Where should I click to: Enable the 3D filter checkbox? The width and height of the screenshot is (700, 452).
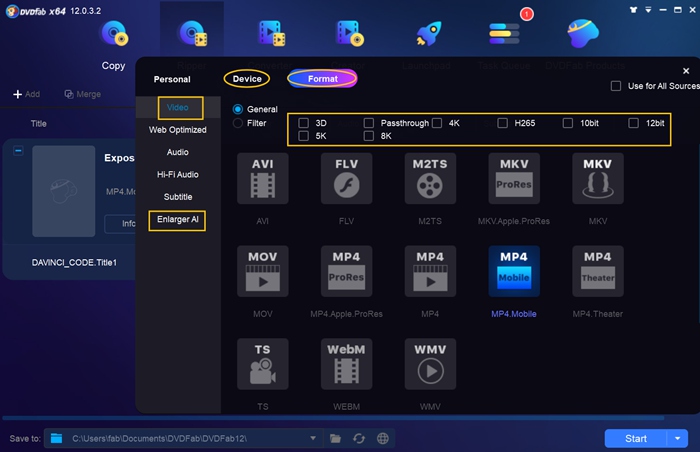tap(304, 123)
